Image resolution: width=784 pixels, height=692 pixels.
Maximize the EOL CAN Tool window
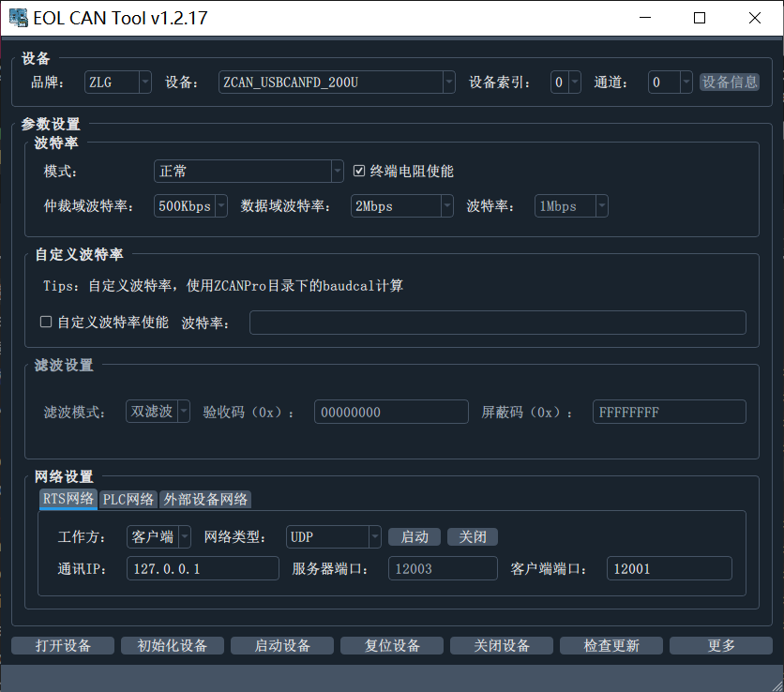tap(700, 18)
